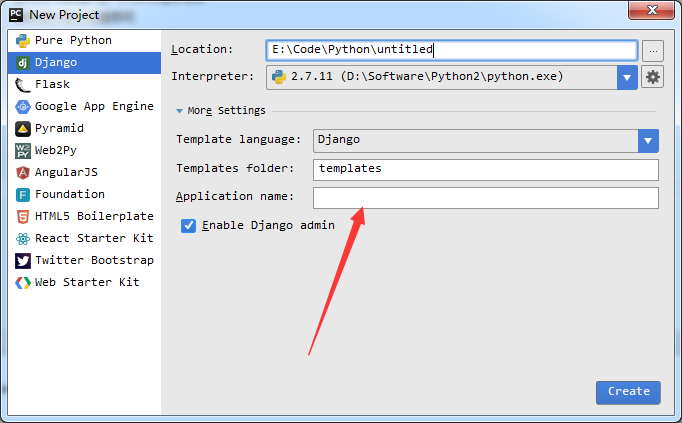This screenshot has width=682, height=423.
Task: Click the React Starter Kit atom icon
Action: (x=23, y=239)
